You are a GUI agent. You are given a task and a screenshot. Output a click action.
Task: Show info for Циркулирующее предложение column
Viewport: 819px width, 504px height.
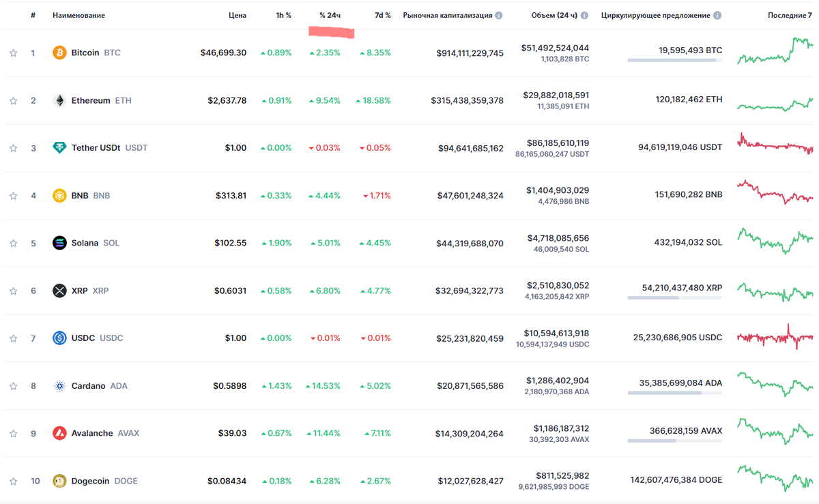click(x=718, y=15)
